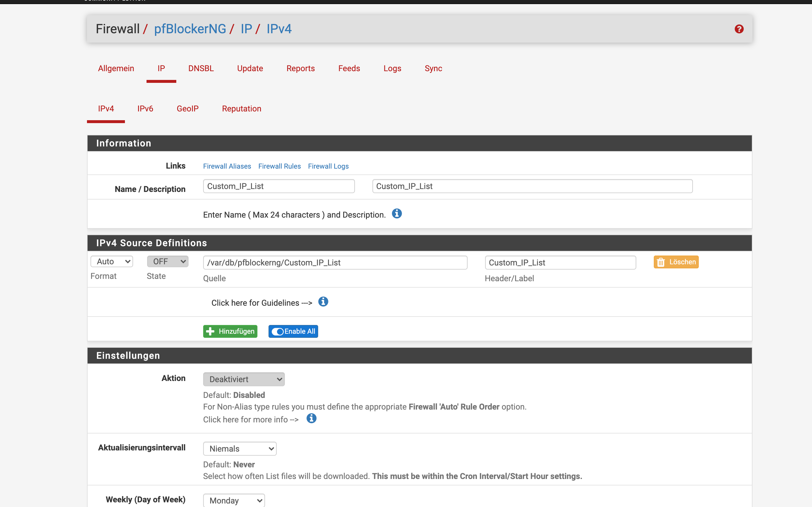Click the 'Click here for Guidelines' text
Viewport: 812px width, 507px height.
[x=262, y=303]
